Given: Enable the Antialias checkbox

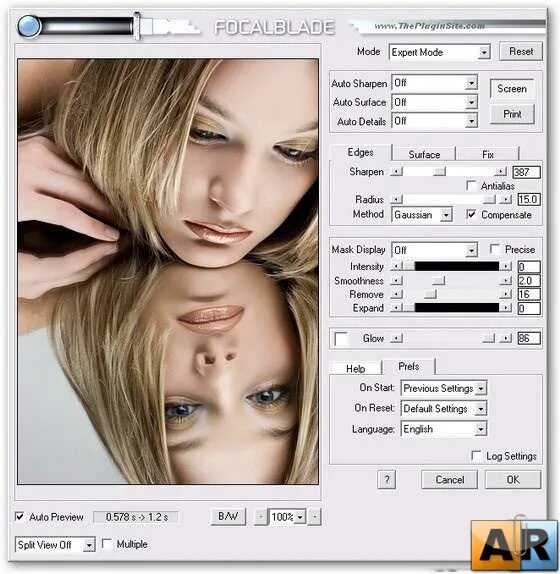Looking at the screenshot, I should pos(471,185).
